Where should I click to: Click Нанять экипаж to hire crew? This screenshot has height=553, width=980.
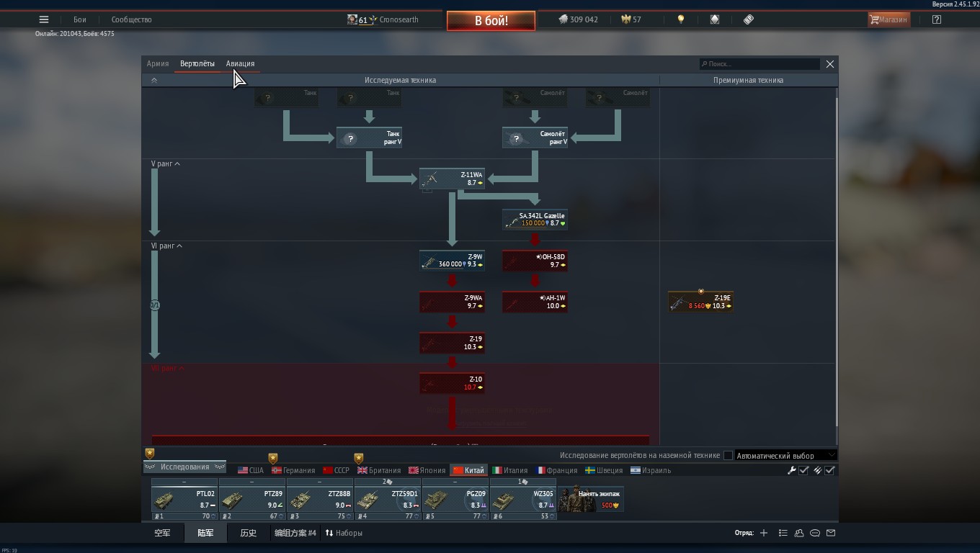click(591, 500)
